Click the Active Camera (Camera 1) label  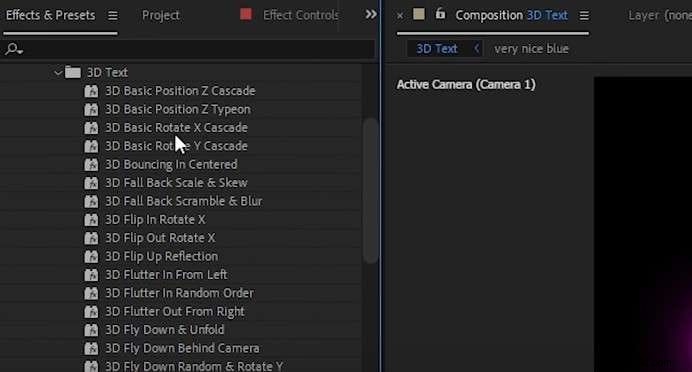pyautogui.click(x=466, y=84)
